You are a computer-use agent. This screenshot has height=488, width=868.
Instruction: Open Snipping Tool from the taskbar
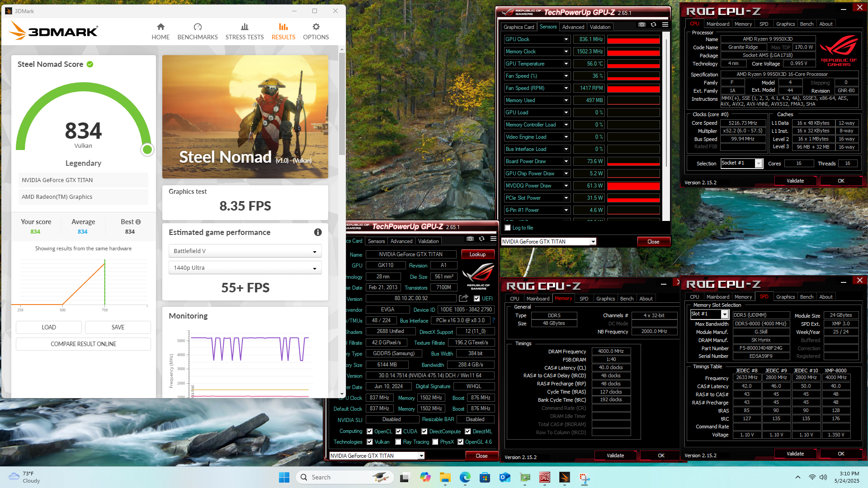pyautogui.click(x=585, y=478)
